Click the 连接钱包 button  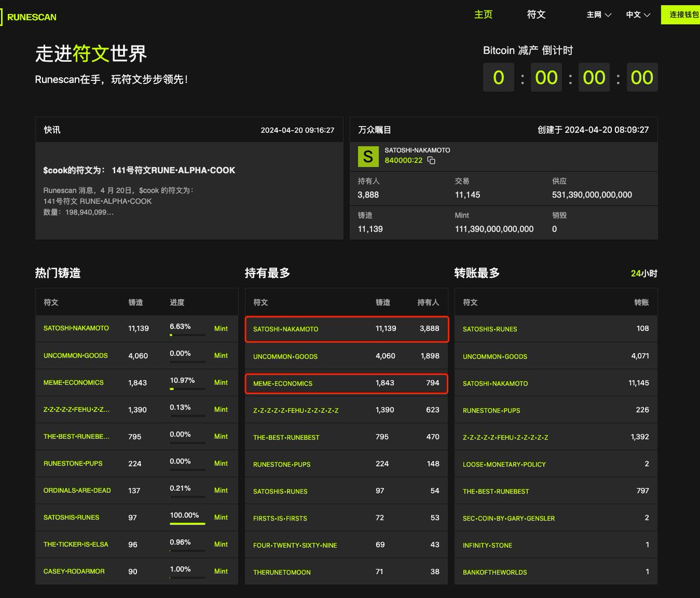pos(681,15)
